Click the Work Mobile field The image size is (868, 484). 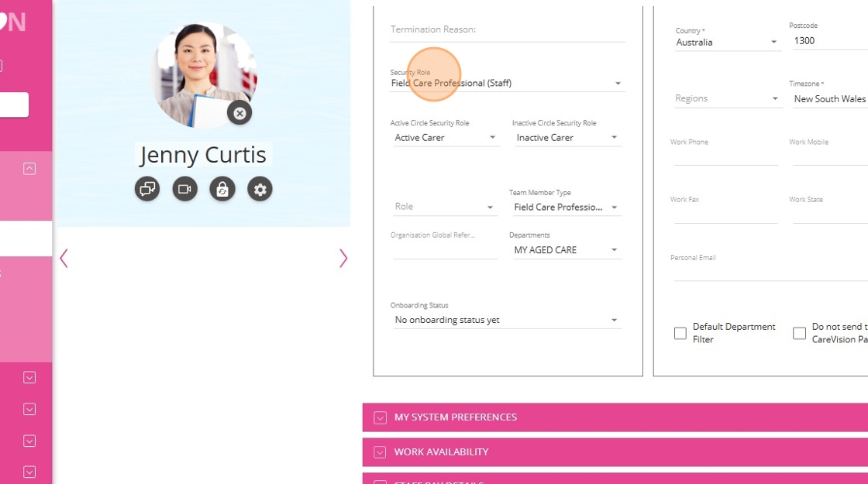830,157
